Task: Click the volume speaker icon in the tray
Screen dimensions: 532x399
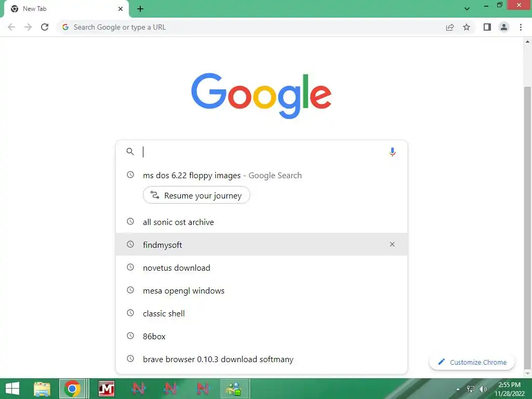Action: [x=483, y=389]
